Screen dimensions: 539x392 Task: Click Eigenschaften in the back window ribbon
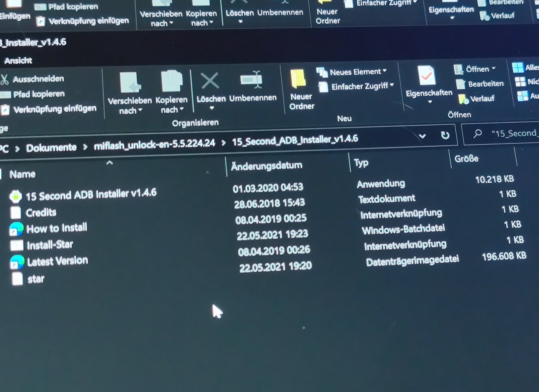click(x=451, y=10)
